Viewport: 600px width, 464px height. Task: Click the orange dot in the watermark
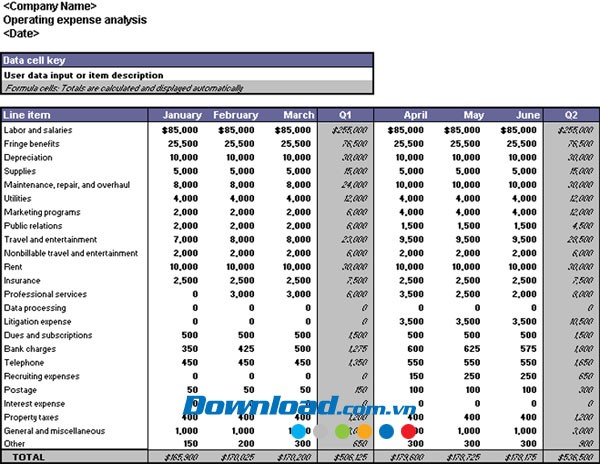(x=365, y=432)
